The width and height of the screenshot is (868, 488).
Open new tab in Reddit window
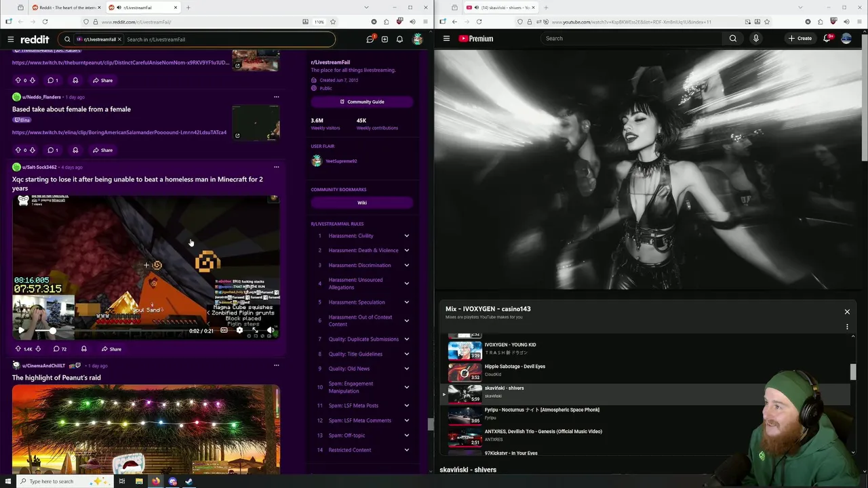188,7
